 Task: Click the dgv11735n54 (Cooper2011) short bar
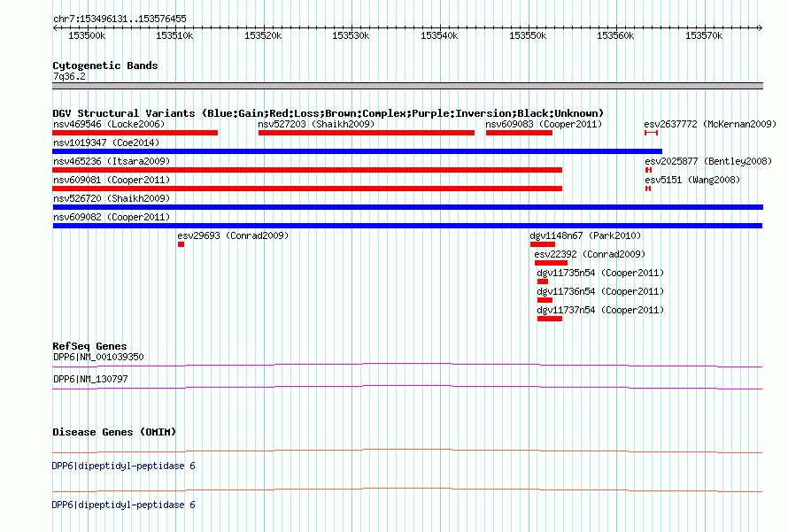pyautogui.click(x=543, y=281)
